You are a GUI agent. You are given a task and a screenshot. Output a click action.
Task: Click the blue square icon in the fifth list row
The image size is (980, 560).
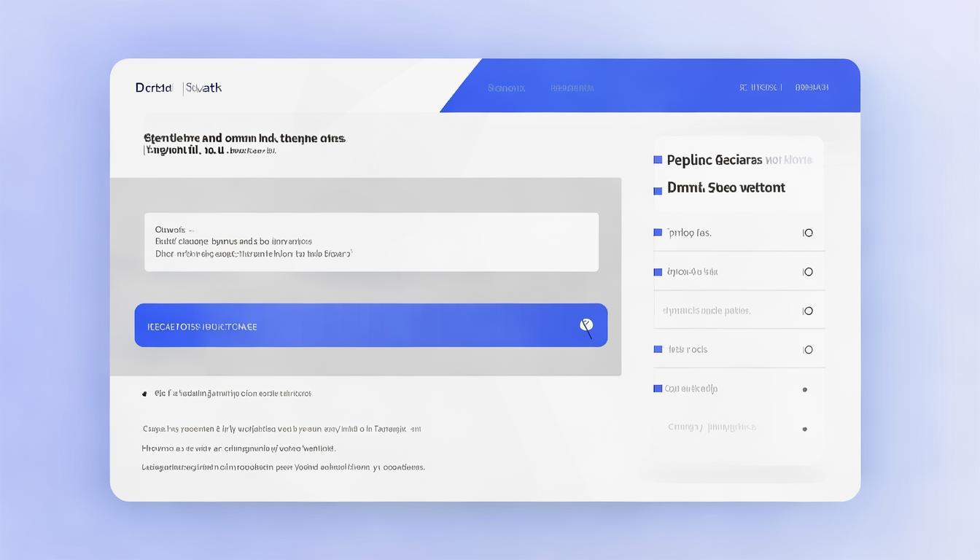(658, 389)
